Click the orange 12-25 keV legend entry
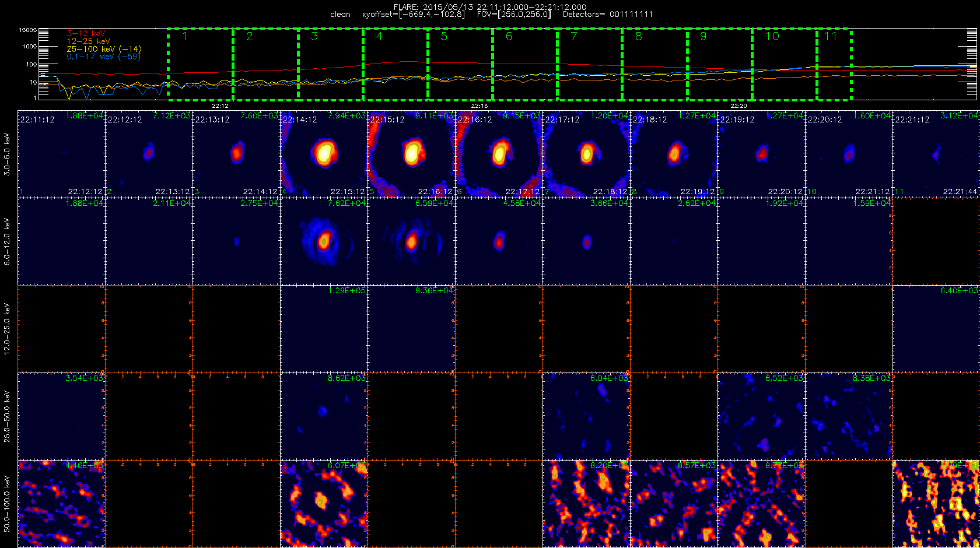Viewport: 980px width, 548px height. coord(88,41)
